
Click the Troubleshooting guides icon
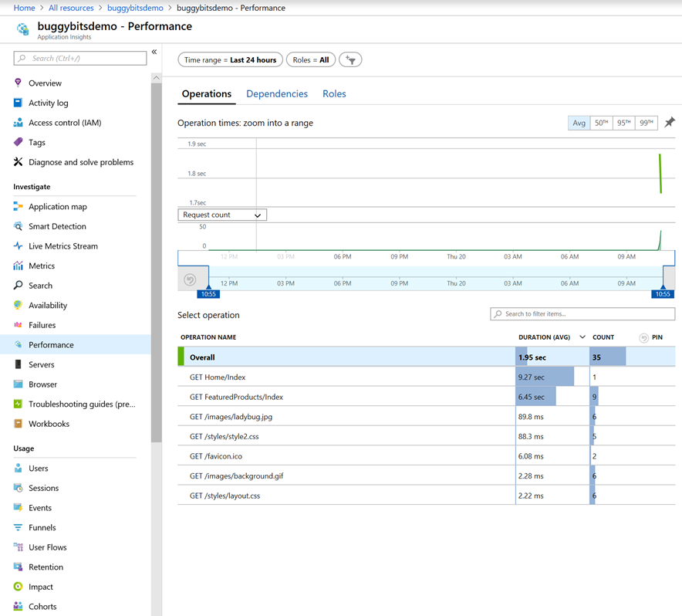[18, 404]
